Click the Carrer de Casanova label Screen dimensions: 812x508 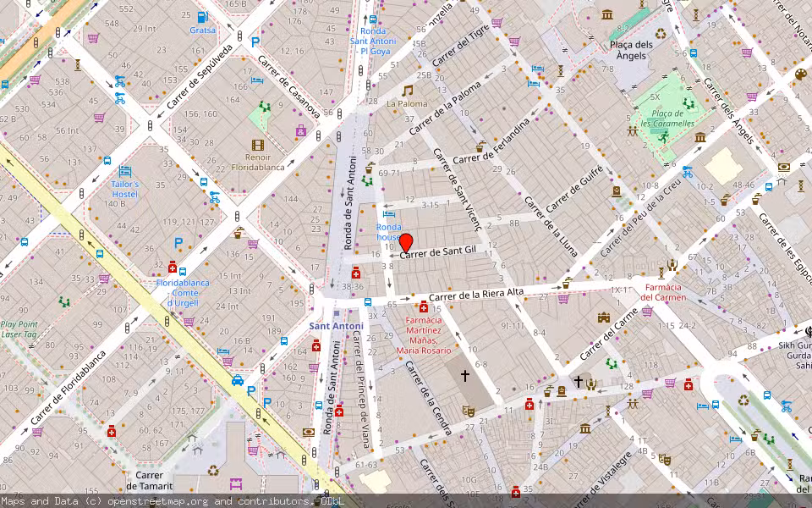click(x=289, y=87)
